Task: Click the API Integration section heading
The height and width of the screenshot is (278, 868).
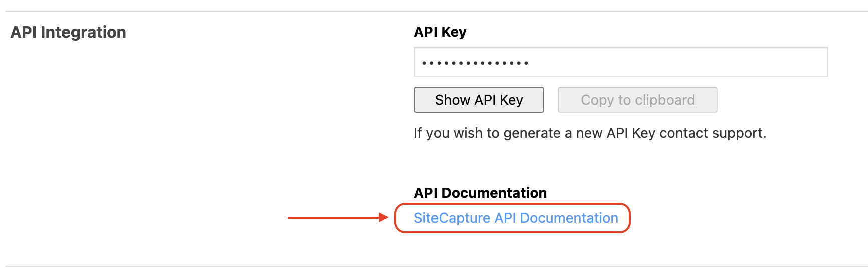Action: 68,32
